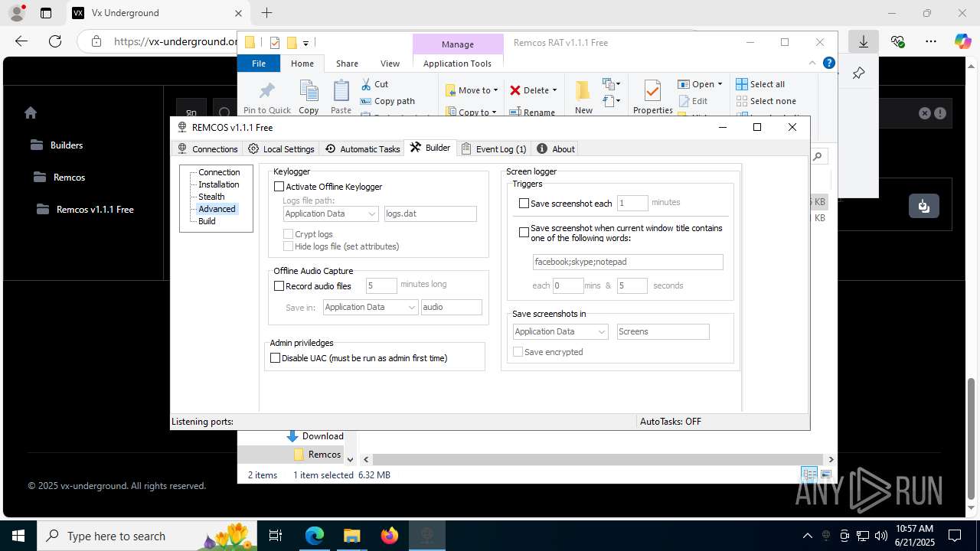Open the Share ribbon tab in Explorer
The image size is (980, 551).
point(347,64)
